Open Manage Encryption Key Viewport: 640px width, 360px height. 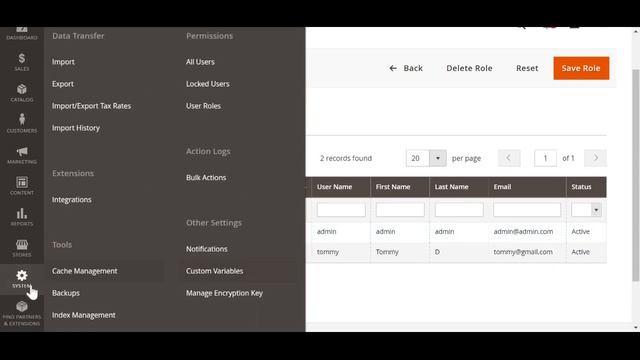[x=224, y=293]
